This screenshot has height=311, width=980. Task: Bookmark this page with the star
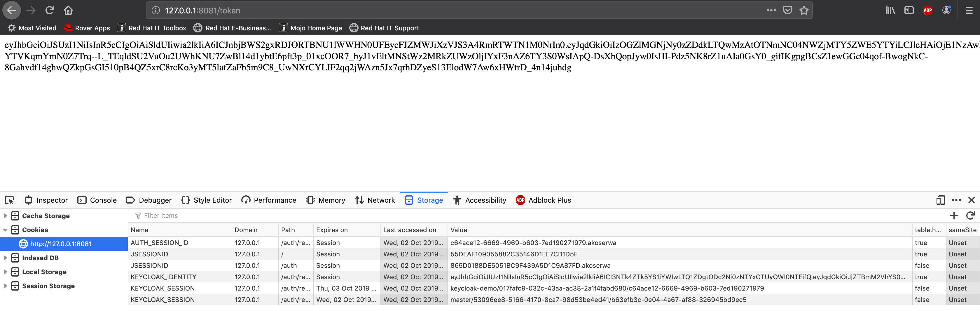[x=804, y=10]
